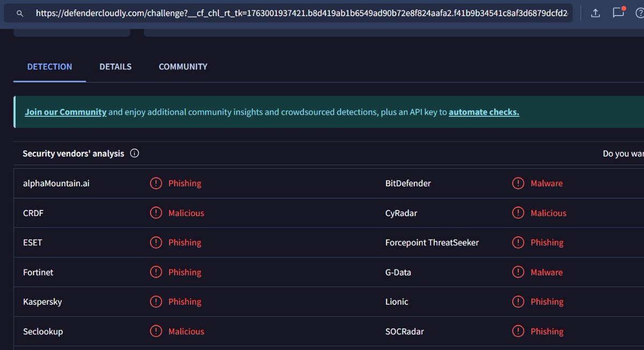Click the Security vendors' analysis heading
The image size is (644, 350).
pos(74,154)
